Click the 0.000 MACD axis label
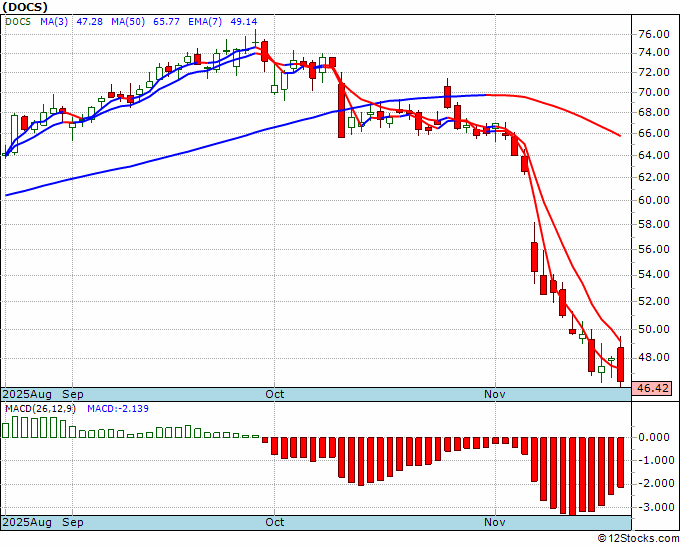Image resolution: width=680 pixels, height=546 pixels. (x=654, y=437)
